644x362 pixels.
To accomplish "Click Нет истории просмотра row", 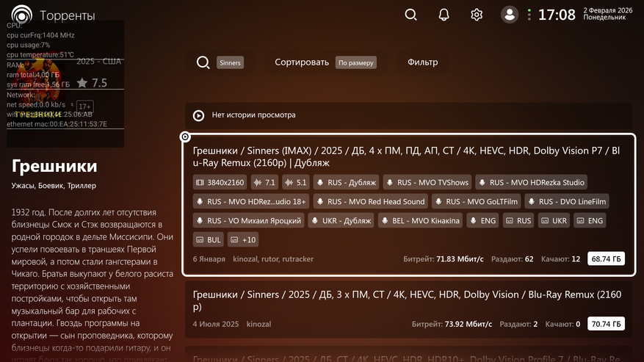I will pos(409,115).
